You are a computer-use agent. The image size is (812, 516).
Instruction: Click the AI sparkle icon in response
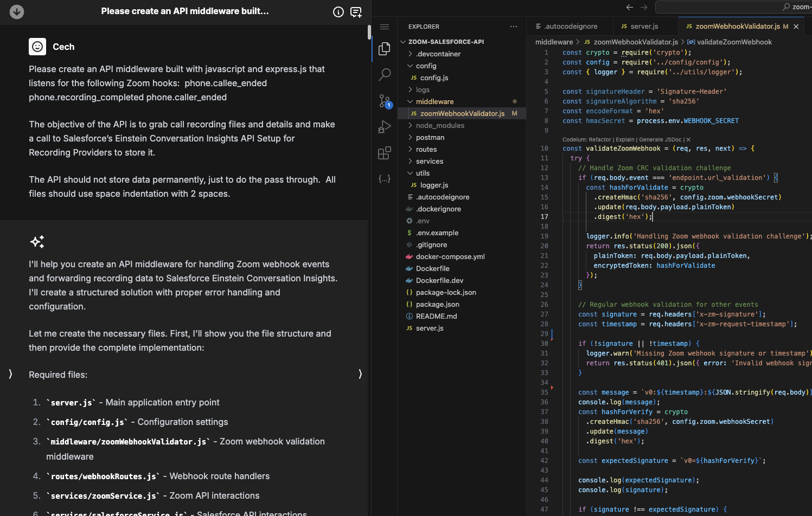point(37,242)
